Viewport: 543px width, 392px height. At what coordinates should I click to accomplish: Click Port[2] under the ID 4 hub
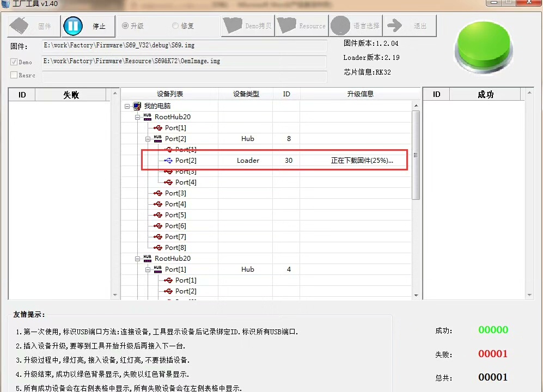click(186, 291)
